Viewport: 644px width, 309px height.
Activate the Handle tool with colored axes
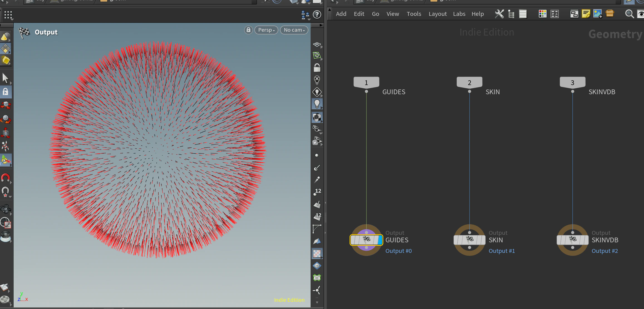point(6,160)
